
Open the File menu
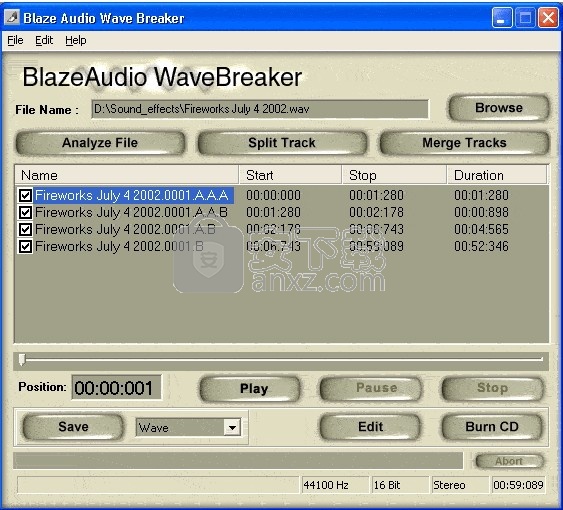[x=15, y=40]
